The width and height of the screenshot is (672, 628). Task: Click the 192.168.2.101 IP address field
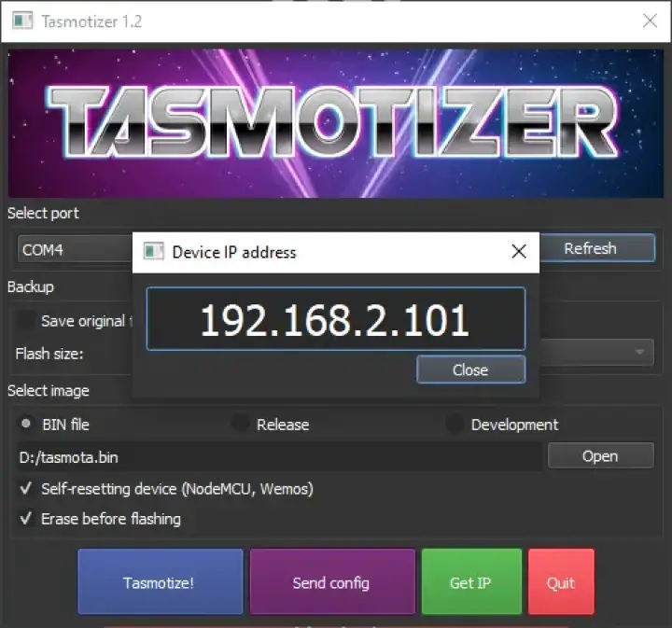coord(336,319)
